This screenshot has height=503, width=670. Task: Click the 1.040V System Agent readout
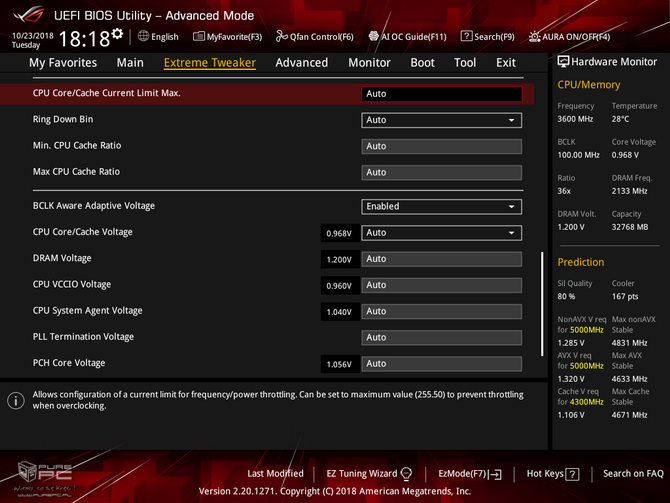point(339,312)
